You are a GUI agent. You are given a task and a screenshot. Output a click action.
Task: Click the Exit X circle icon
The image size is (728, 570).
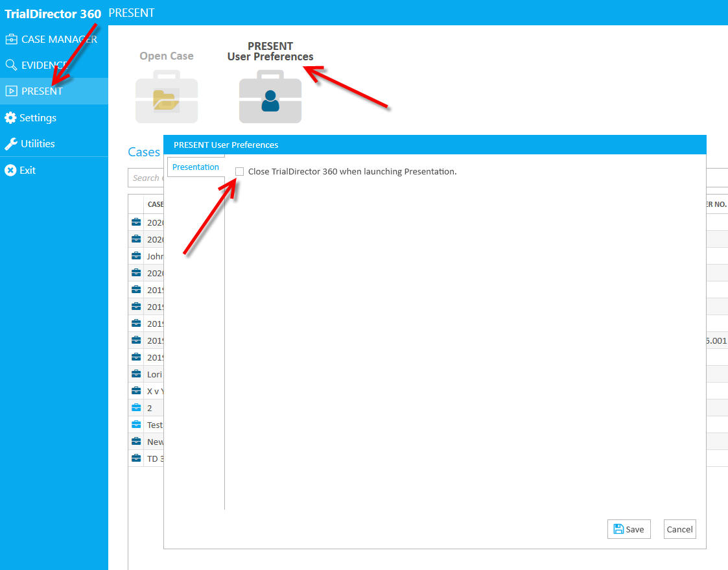click(x=10, y=170)
